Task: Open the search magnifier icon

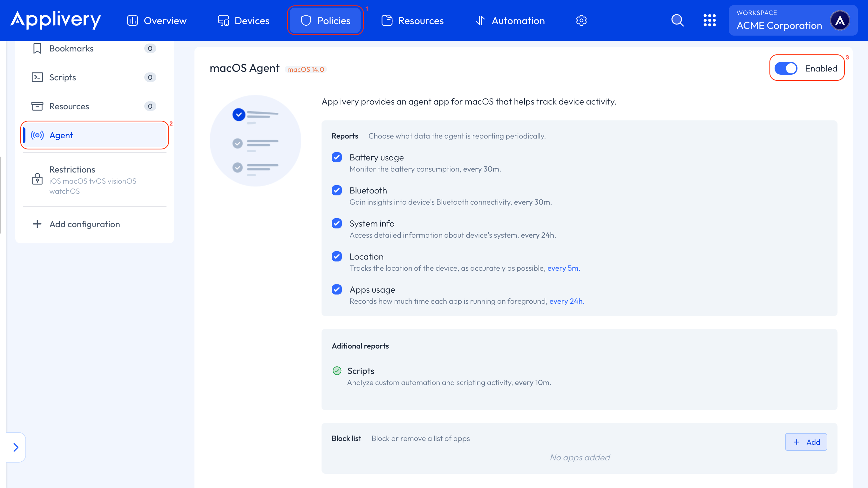Action: (x=677, y=21)
